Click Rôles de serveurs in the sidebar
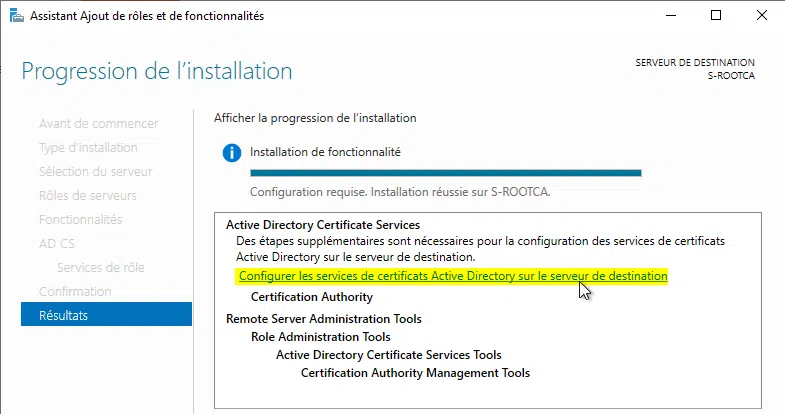This screenshot has height=414, width=785. [88, 195]
